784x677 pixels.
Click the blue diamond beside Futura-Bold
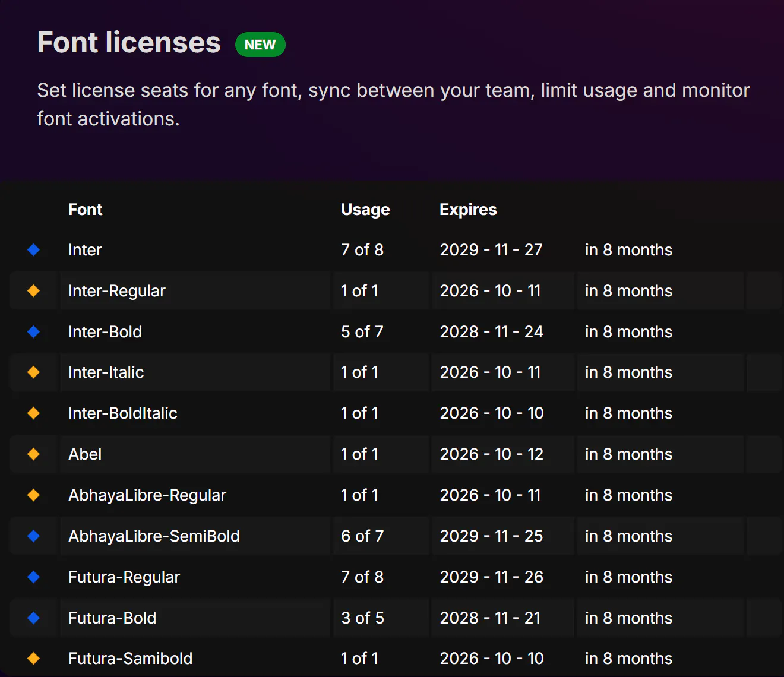pos(34,618)
